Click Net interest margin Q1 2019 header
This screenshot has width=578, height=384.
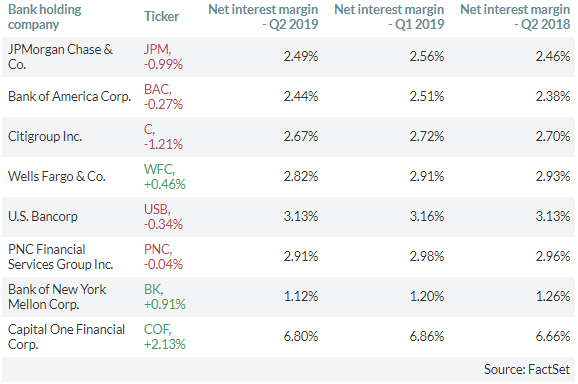389,17
